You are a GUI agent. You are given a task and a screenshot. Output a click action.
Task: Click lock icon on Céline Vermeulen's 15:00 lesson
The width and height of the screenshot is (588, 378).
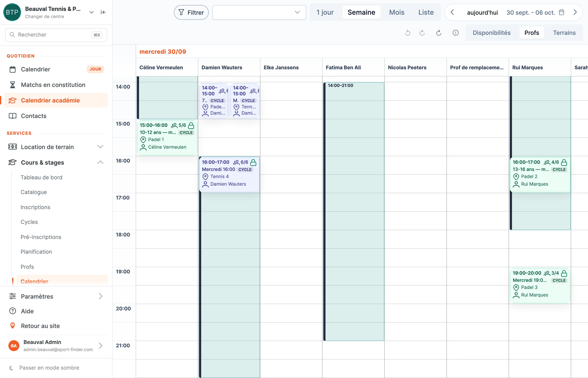(x=191, y=126)
